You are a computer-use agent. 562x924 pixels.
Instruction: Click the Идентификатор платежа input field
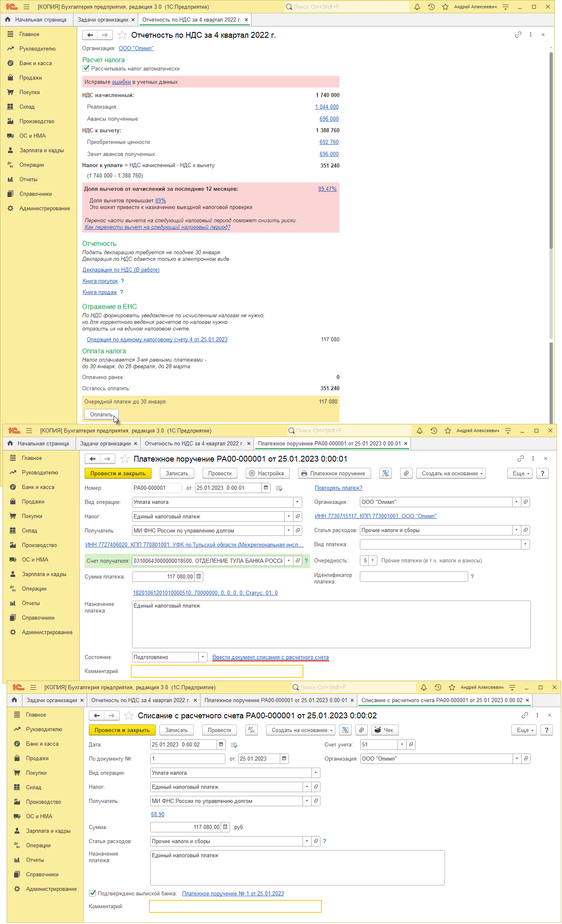pos(414,577)
